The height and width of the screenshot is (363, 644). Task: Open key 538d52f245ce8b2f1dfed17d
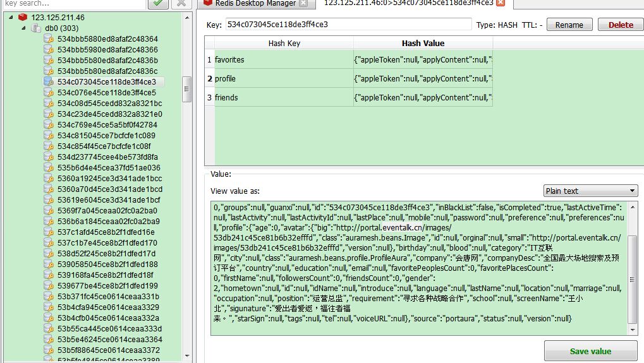106,254
